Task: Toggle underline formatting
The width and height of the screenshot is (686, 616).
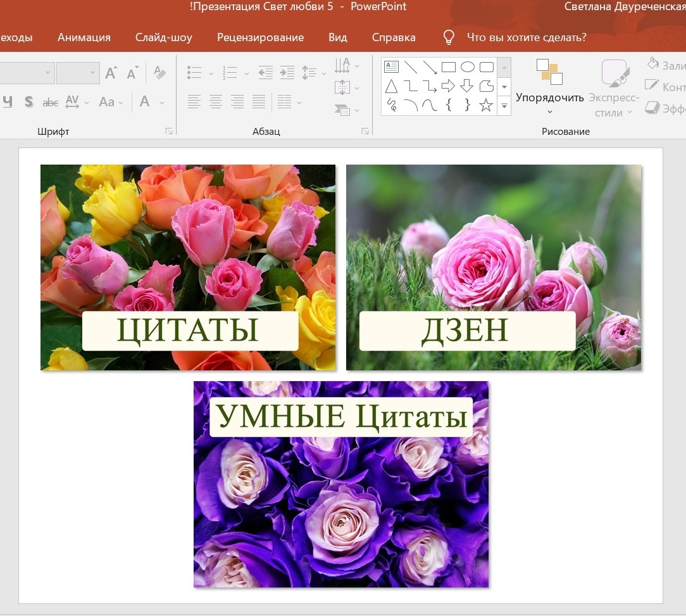Action: (x=8, y=102)
